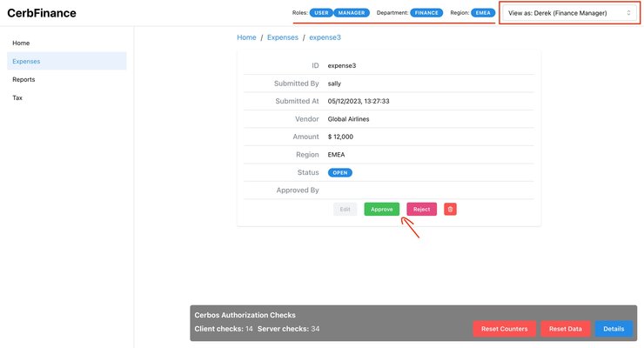Open the View as user dropdown
The width and height of the screenshot is (644, 348).
[569, 13]
